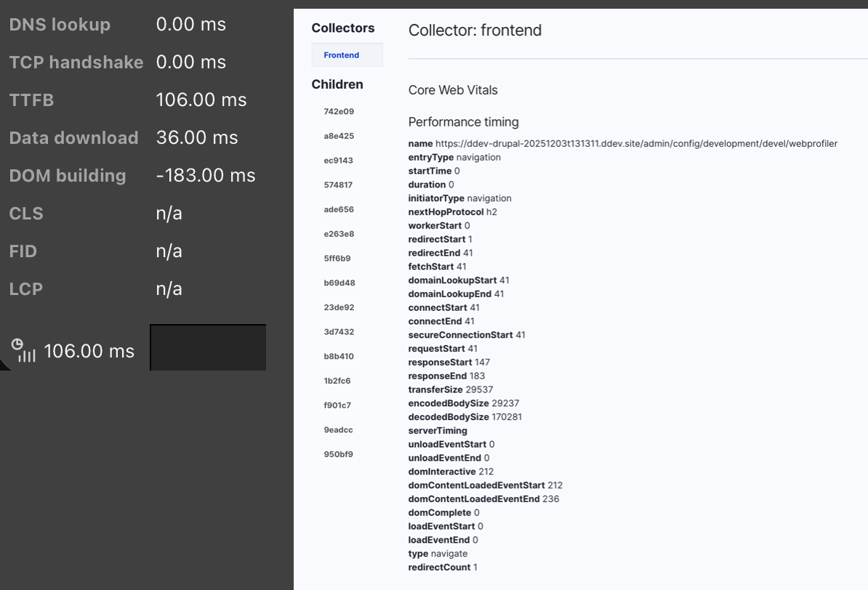Open child request 742e09

[x=339, y=112]
